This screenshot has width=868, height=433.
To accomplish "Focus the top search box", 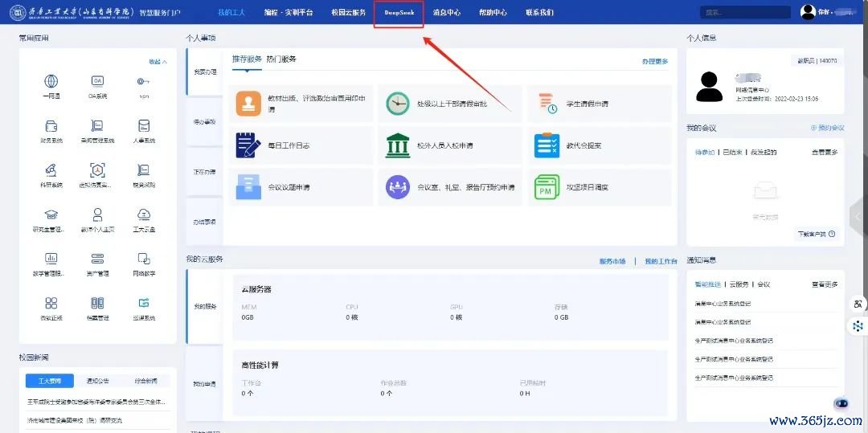I will click(x=745, y=12).
